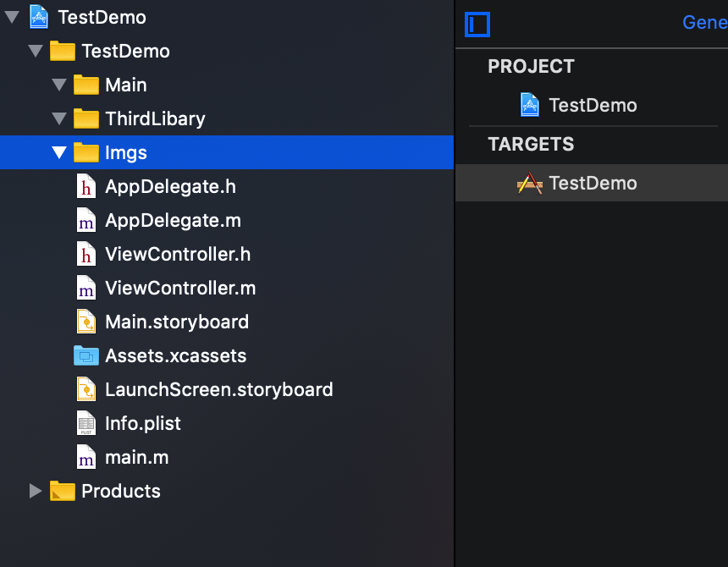Collapse the root TestDemo project triangle
The height and width of the screenshot is (567, 728).
click(x=12, y=17)
